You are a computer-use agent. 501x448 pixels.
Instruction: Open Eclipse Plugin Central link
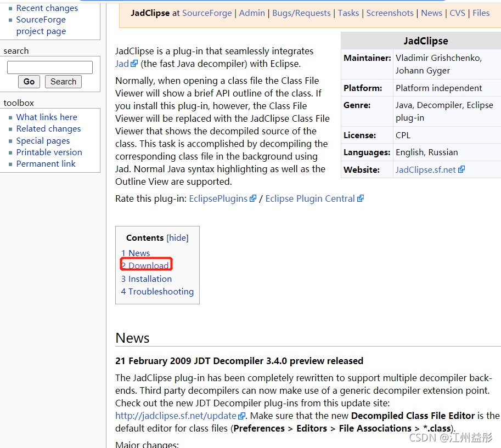(310, 199)
